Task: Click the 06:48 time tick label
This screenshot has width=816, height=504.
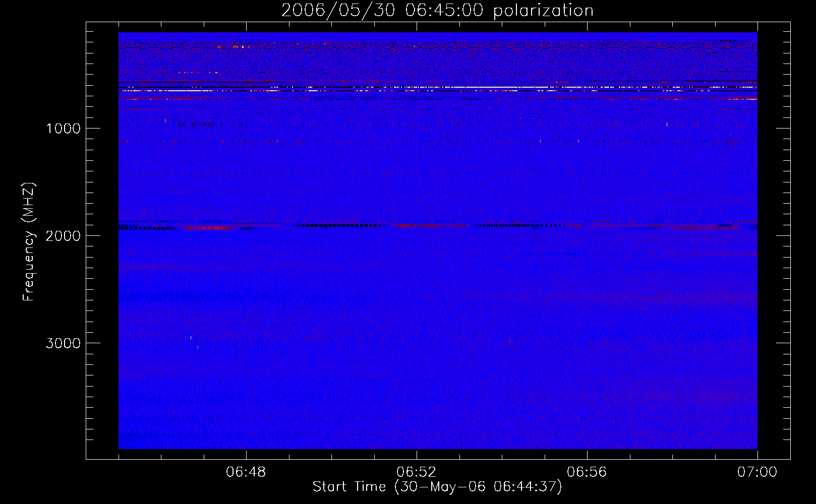Action: pyautogui.click(x=246, y=472)
